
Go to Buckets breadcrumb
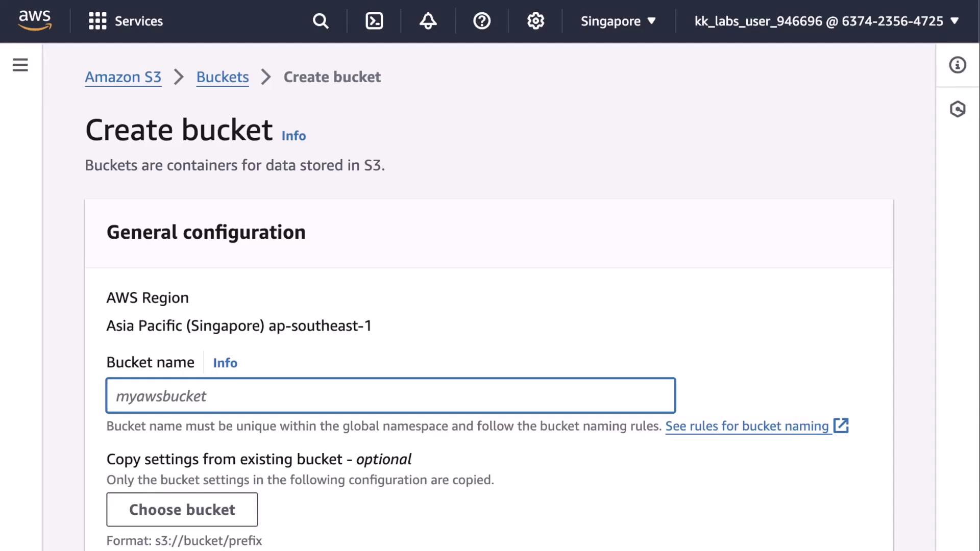point(223,77)
